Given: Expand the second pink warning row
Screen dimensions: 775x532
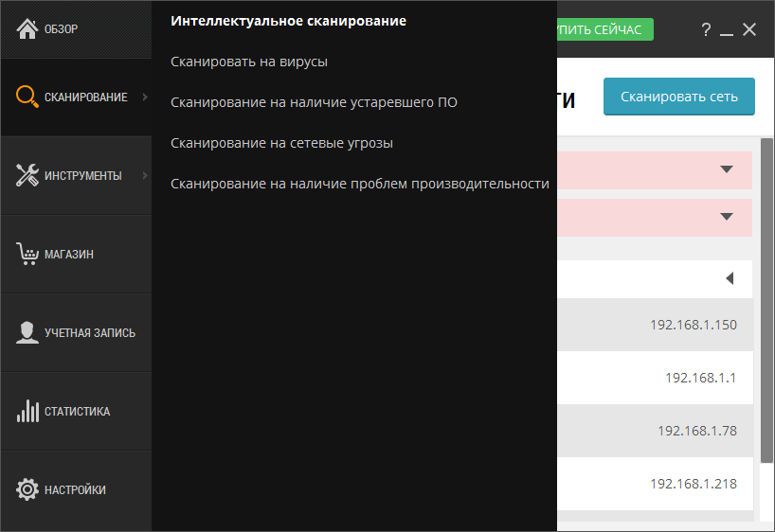Looking at the screenshot, I should coord(726,217).
